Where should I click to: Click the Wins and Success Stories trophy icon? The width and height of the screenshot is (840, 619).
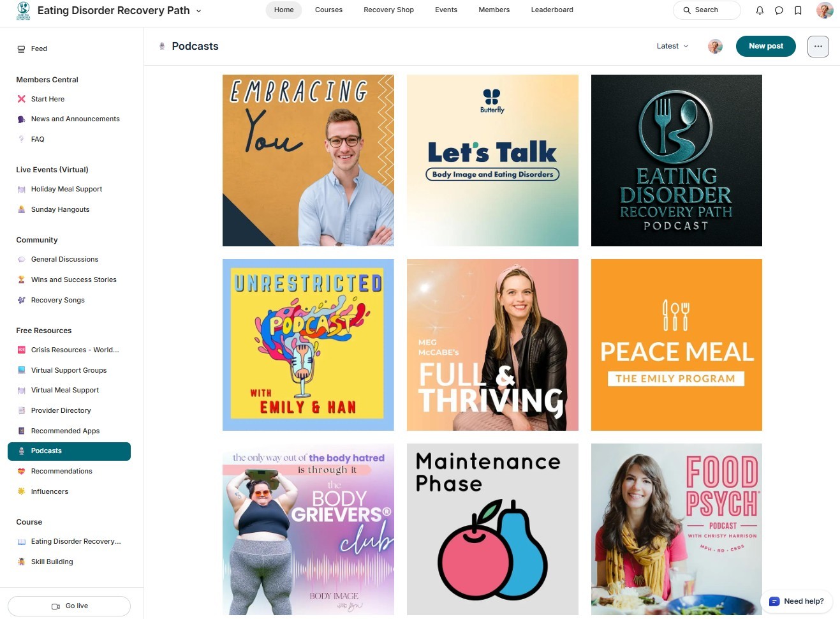[21, 280]
